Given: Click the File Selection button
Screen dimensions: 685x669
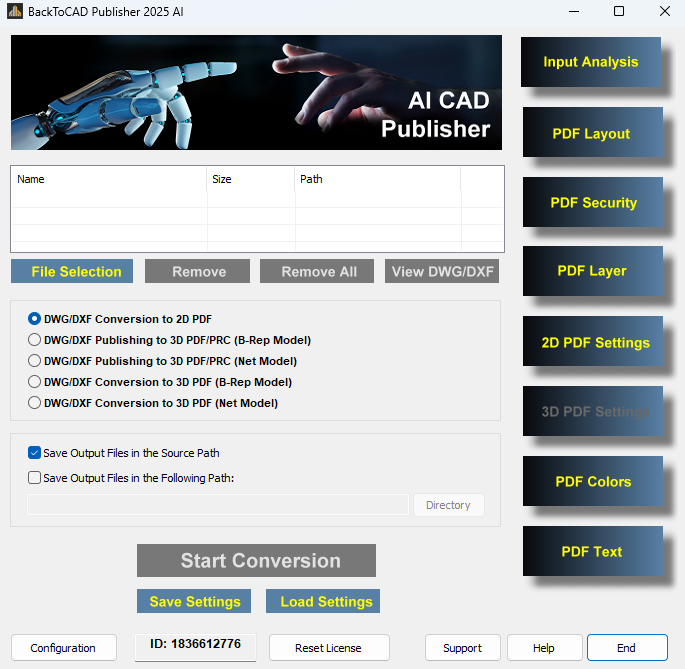Looking at the screenshot, I should point(72,271).
